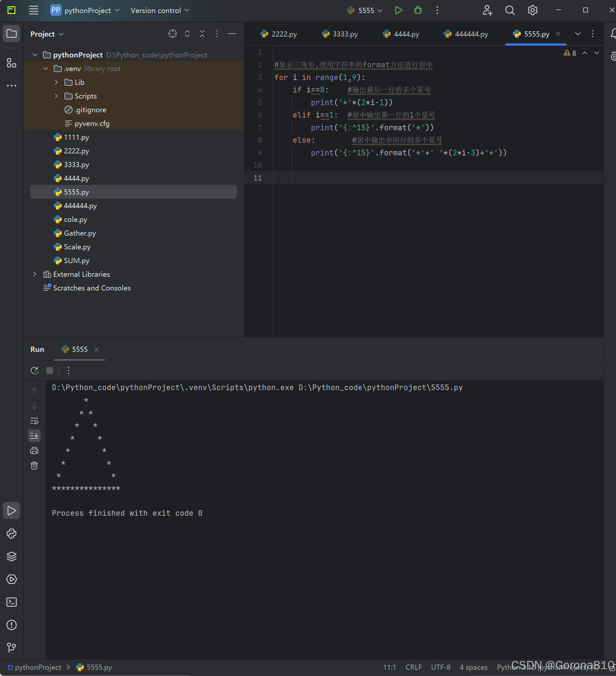The height and width of the screenshot is (676, 616).
Task: Switch to the 2222.py editor tab
Action: pyautogui.click(x=278, y=34)
